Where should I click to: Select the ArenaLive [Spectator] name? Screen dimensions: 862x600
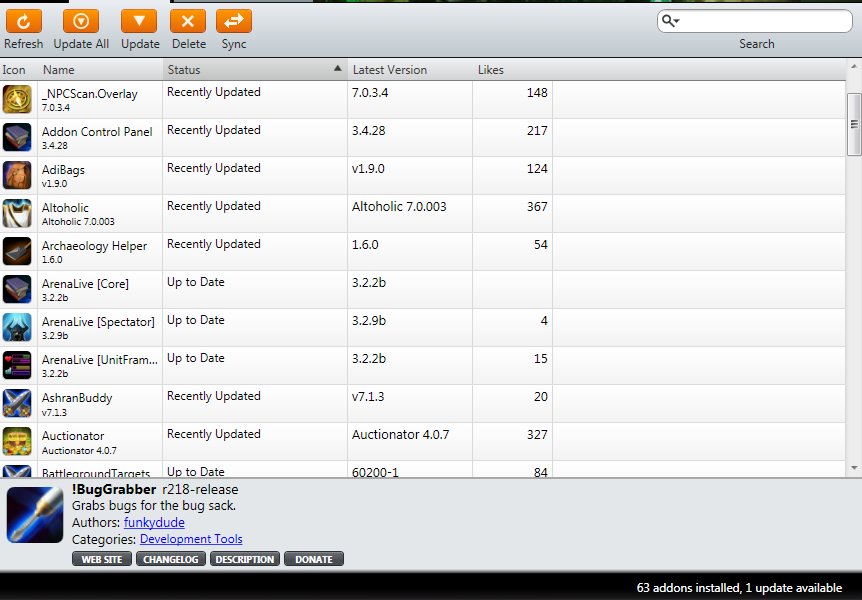tap(98, 322)
